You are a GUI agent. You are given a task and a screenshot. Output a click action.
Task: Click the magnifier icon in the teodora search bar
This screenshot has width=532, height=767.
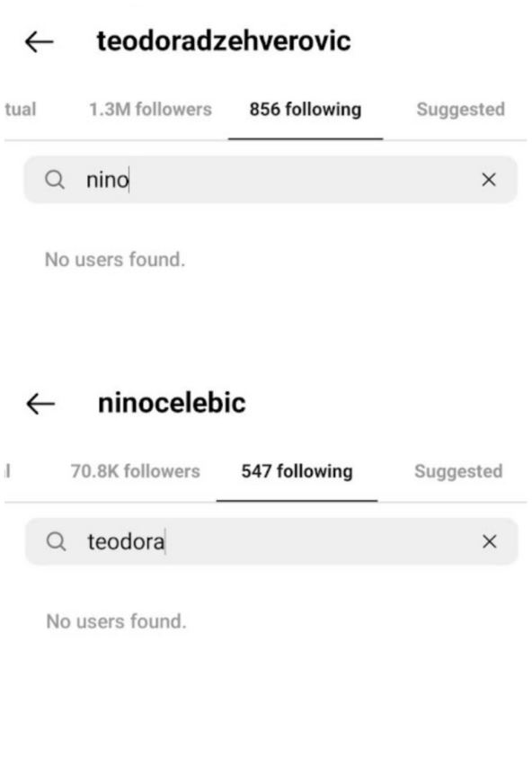coord(57,541)
